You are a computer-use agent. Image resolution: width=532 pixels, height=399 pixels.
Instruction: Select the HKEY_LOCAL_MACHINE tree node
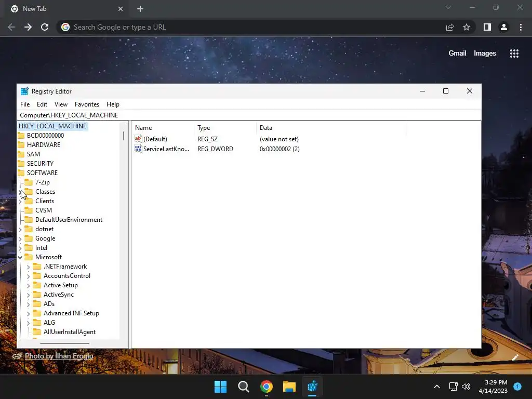pyautogui.click(x=52, y=126)
